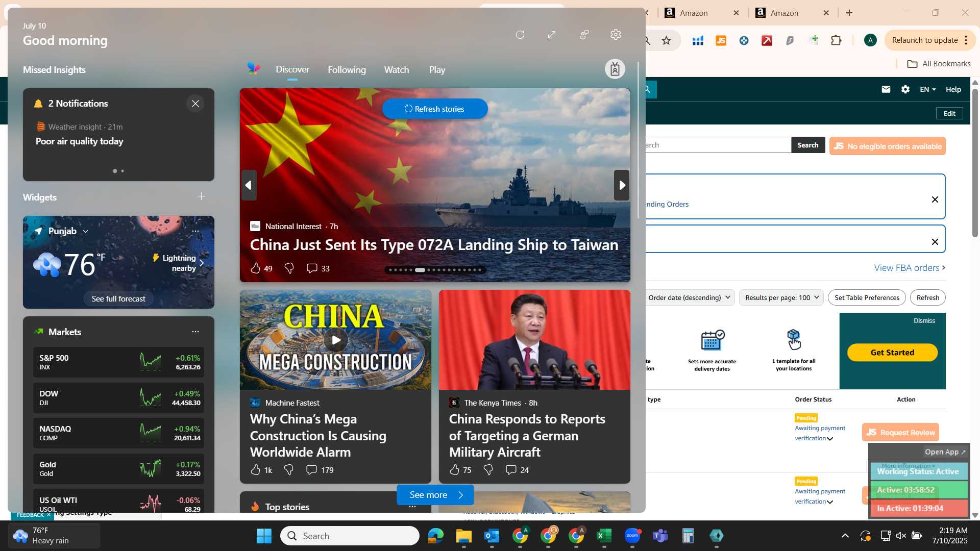The image size is (980, 551).
Task: Open the Chrome extensions puzzle icon
Action: point(836,40)
